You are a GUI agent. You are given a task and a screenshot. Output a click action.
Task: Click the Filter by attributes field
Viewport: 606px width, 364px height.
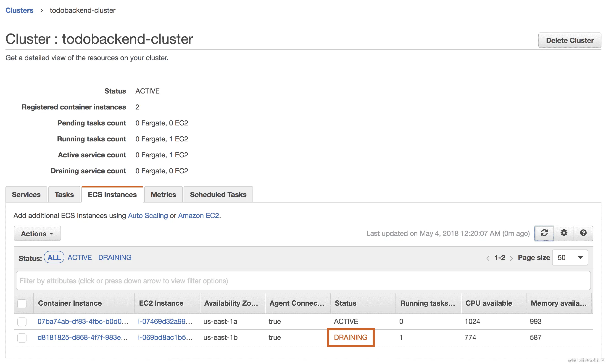(x=303, y=281)
